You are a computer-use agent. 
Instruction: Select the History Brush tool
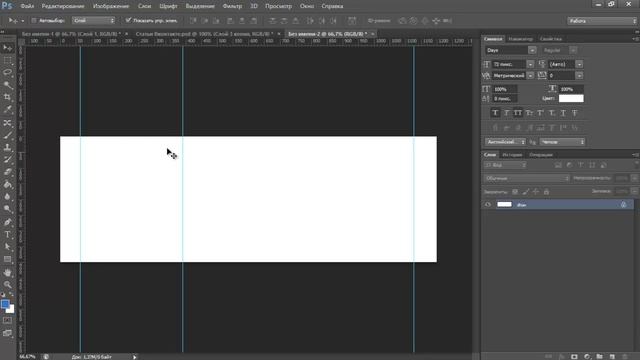pyautogui.click(x=7, y=160)
